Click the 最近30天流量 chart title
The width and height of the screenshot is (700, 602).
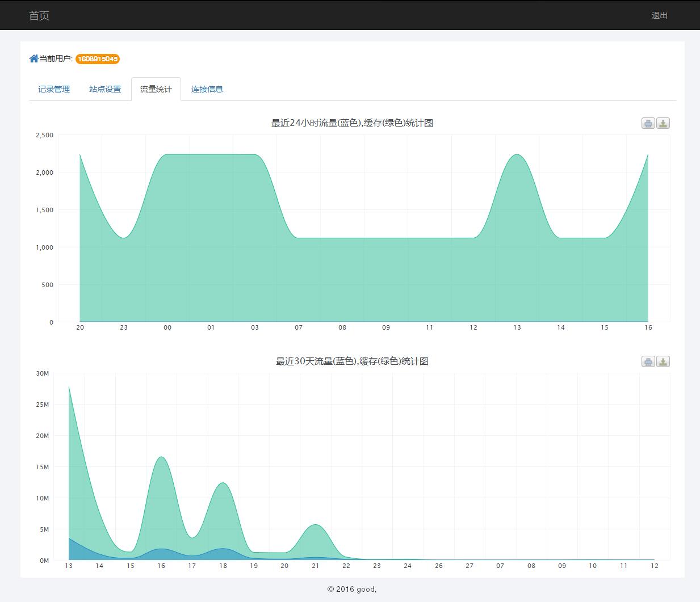[x=352, y=361]
